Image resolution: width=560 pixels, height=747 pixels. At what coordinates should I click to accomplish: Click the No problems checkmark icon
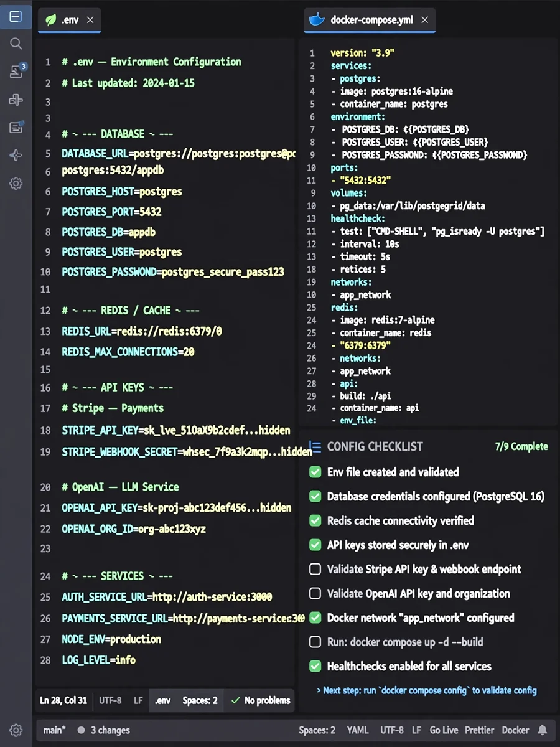pos(235,700)
